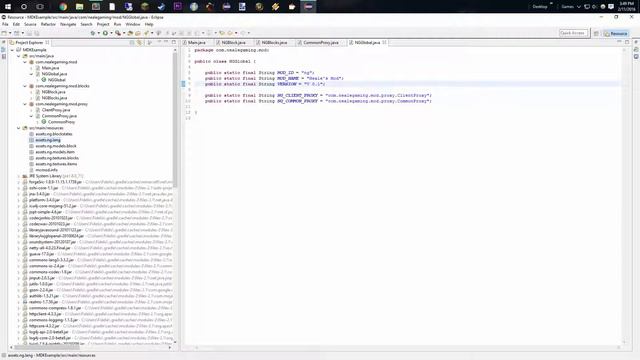This screenshot has width=640, height=360.
Task: Open File Explorer from taskbar
Action: (79, 7)
